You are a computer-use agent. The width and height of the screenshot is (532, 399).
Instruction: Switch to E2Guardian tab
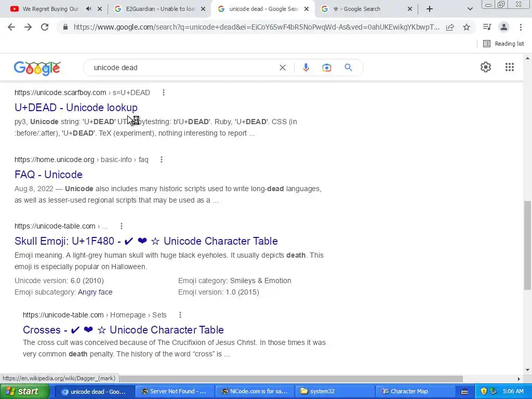pos(156,9)
